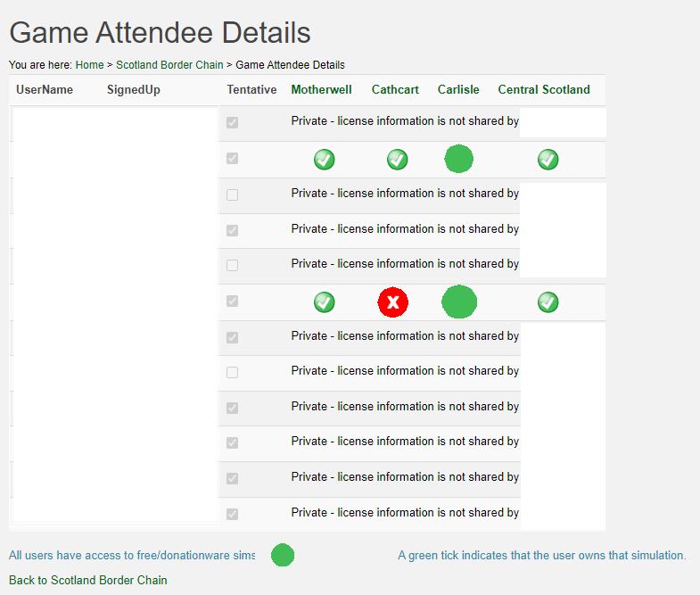Open the Motherwell column header link
Screen dimensions: 700x595
[x=321, y=90]
